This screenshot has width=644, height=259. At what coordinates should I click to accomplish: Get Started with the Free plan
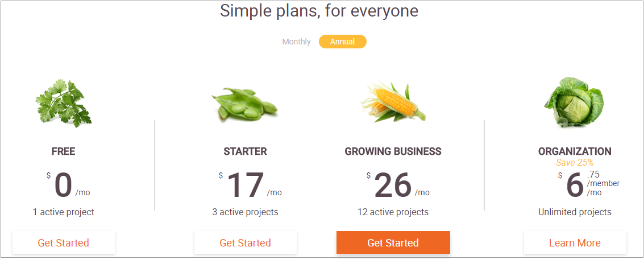pyautogui.click(x=64, y=242)
